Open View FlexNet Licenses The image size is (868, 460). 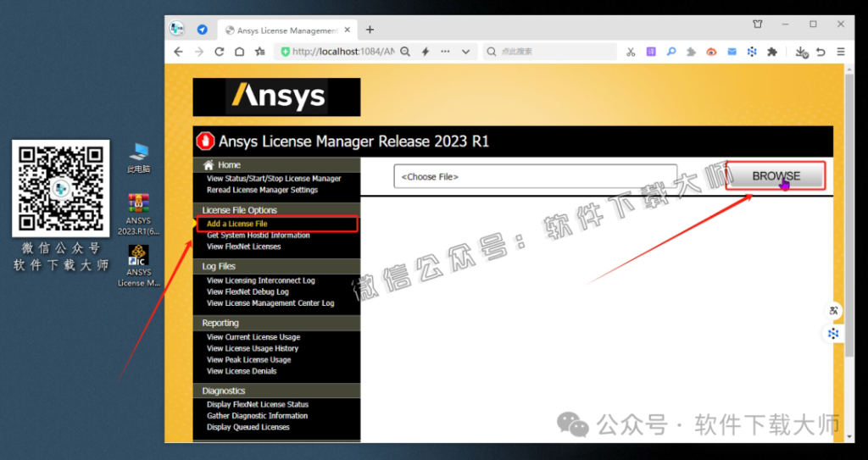tap(243, 247)
